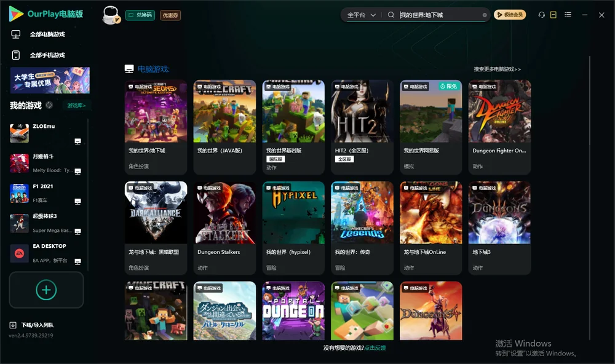This screenshot has height=364, width=615.
Task: Select 地下城3 game card
Action: [499, 228]
